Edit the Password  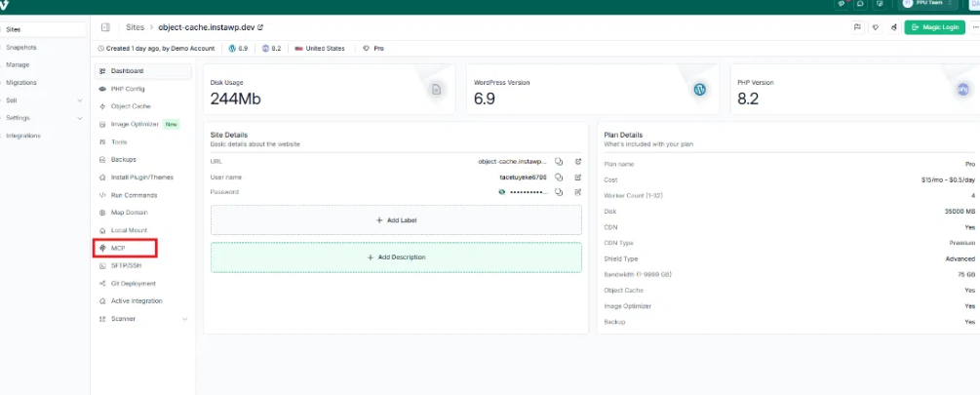[578, 192]
